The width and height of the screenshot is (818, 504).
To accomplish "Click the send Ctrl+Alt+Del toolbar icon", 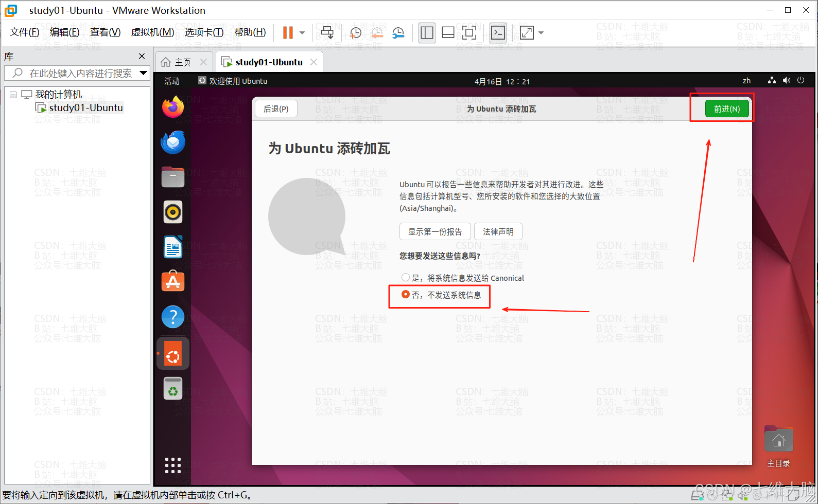I will pyautogui.click(x=327, y=33).
